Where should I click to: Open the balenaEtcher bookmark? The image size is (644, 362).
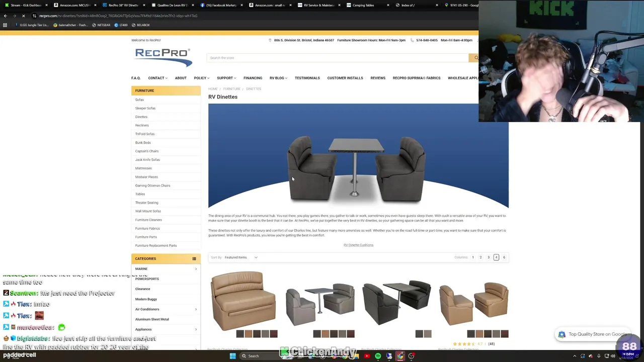point(70,25)
